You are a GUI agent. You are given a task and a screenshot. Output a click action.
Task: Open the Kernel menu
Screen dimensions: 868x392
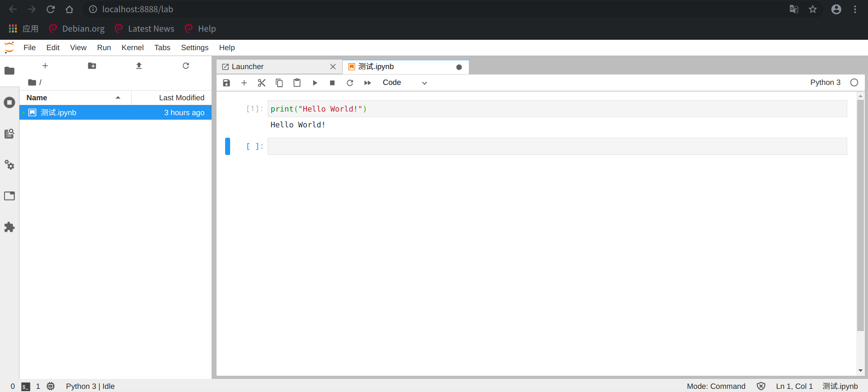pyautogui.click(x=132, y=47)
